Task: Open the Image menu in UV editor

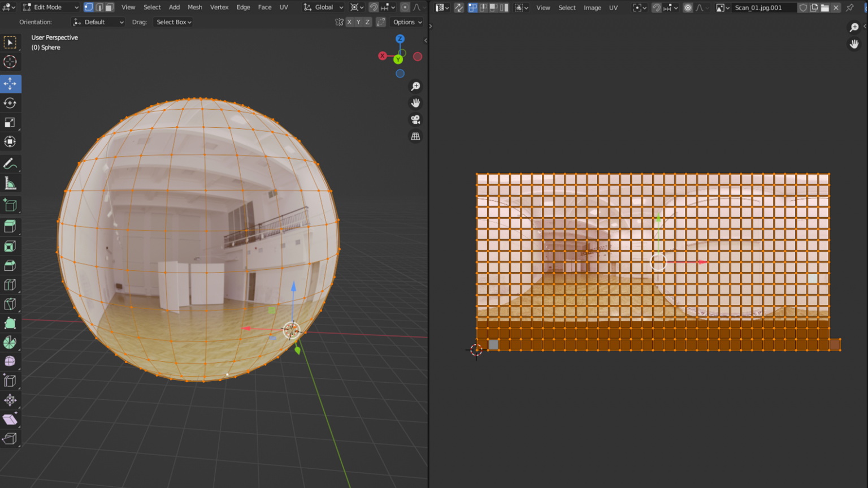Action: (x=592, y=8)
